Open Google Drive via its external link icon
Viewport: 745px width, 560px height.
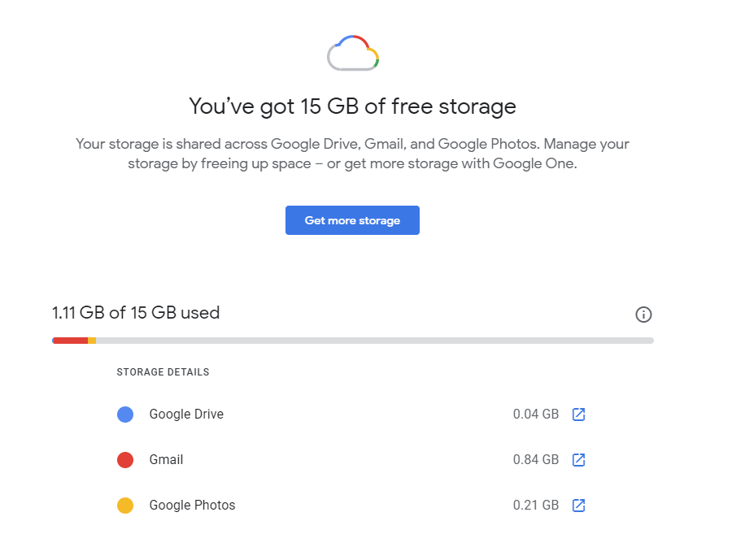click(578, 415)
